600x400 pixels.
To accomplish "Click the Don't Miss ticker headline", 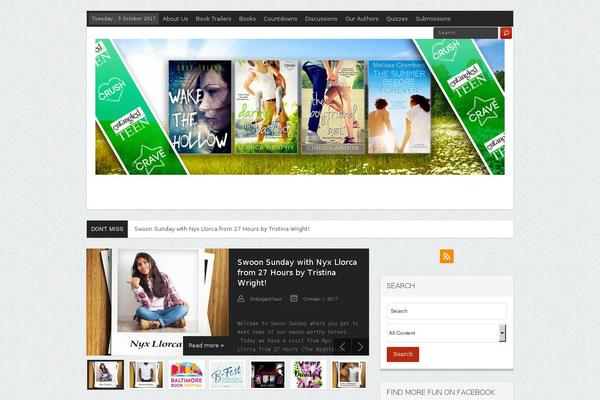I will point(222,229).
